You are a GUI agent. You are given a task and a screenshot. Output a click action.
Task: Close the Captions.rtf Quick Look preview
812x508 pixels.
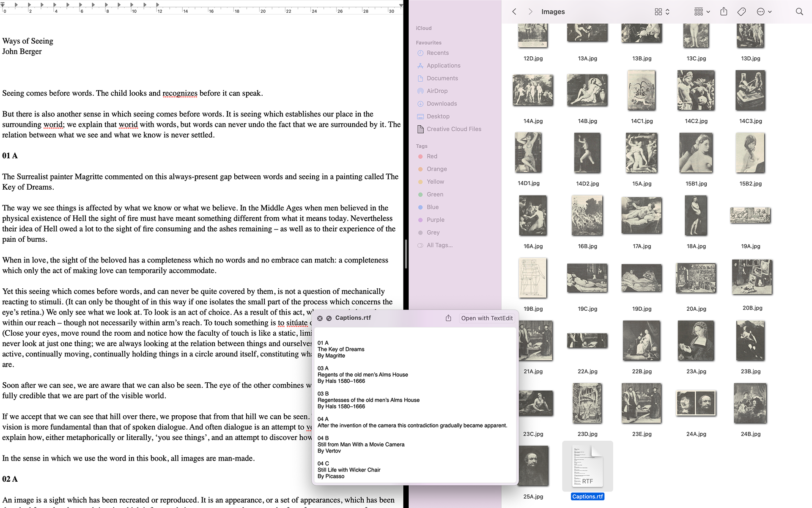(320, 318)
